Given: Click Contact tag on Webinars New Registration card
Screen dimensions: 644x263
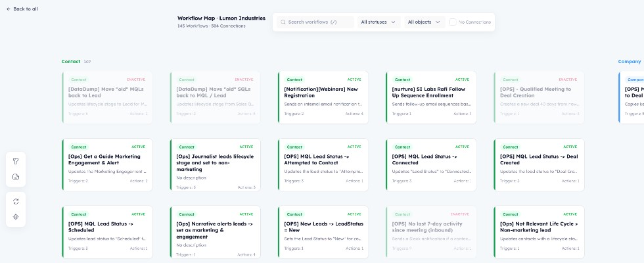Looking at the screenshot, I should pyautogui.click(x=294, y=80).
